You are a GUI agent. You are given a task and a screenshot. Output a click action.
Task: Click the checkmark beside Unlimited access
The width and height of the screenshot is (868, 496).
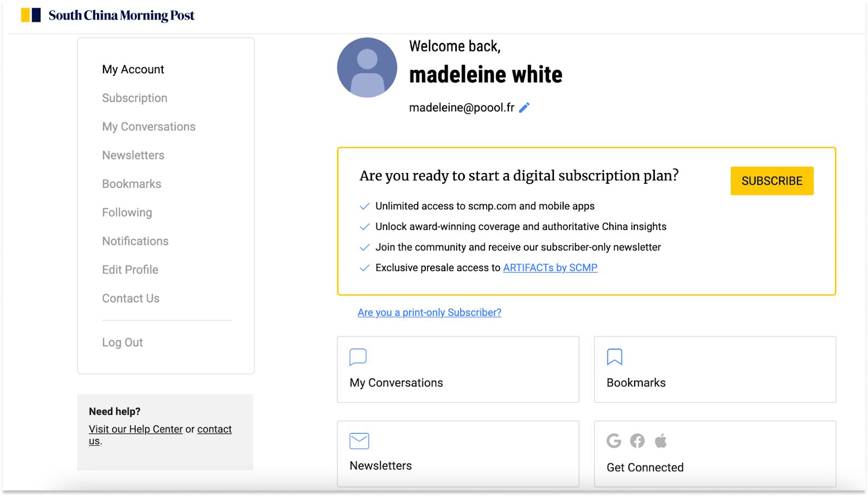(364, 206)
